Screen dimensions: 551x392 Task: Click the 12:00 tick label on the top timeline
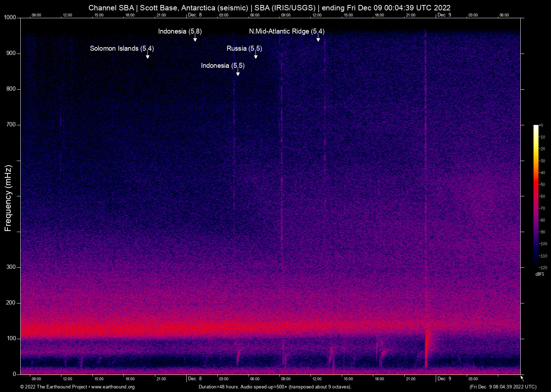tap(67, 15)
